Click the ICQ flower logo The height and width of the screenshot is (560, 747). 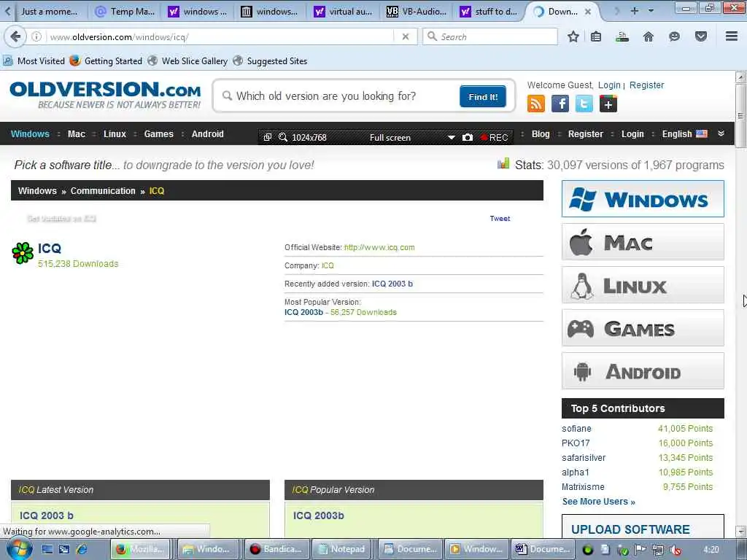coord(23,253)
